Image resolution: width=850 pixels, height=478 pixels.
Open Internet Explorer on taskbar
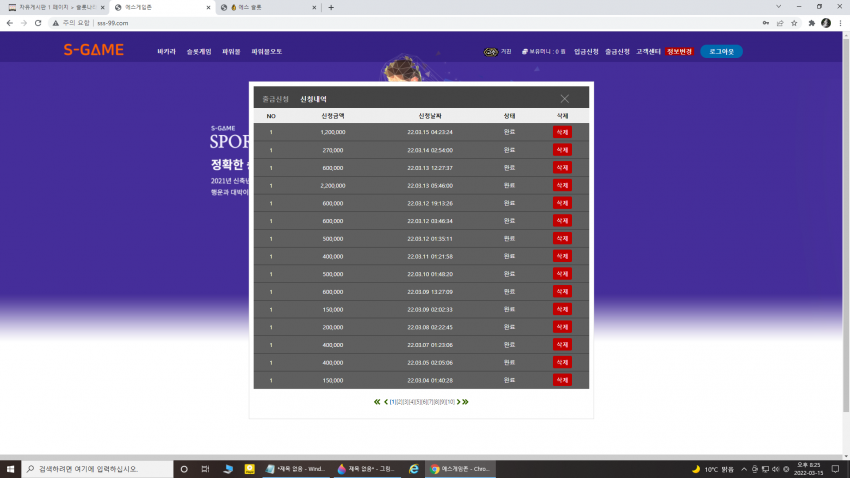414,469
